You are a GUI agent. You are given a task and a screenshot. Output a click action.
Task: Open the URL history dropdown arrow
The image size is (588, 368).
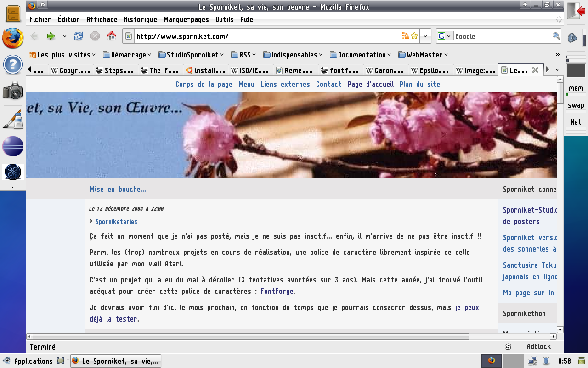[426, 36]
